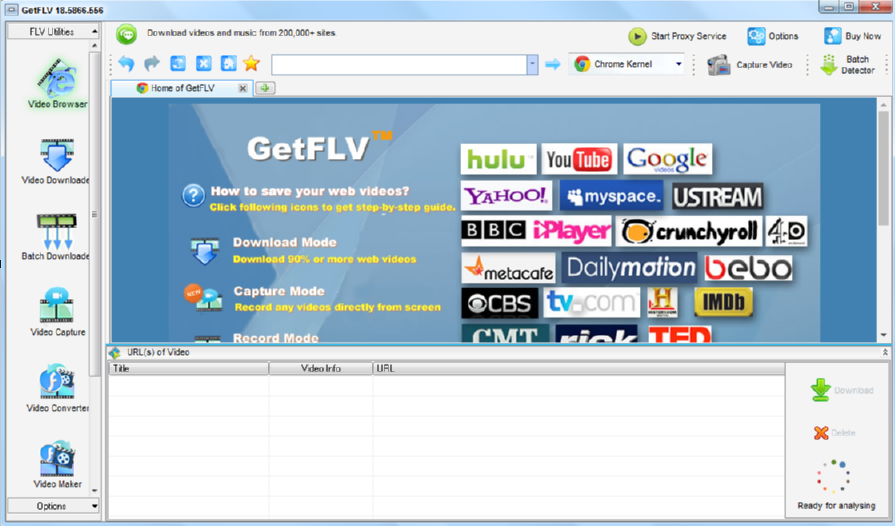This screenshot has height=526, width=895.
Task: Collapse the FLV Utilities panel header
Action: (x=53, y=31)
